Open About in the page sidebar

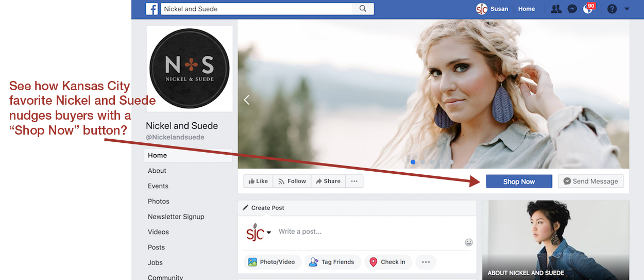pyautogui.click(x=157, y=171)
